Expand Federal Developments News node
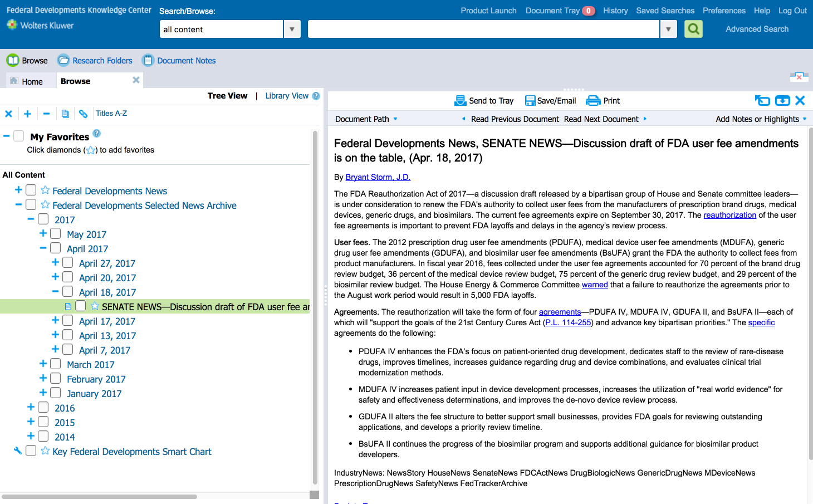 coord(18,190)
